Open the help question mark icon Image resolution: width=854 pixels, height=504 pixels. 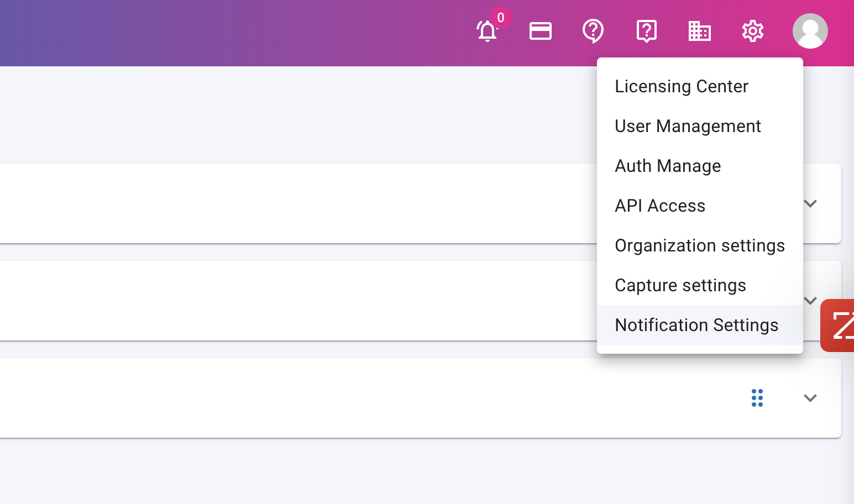(x=593, y=32)
